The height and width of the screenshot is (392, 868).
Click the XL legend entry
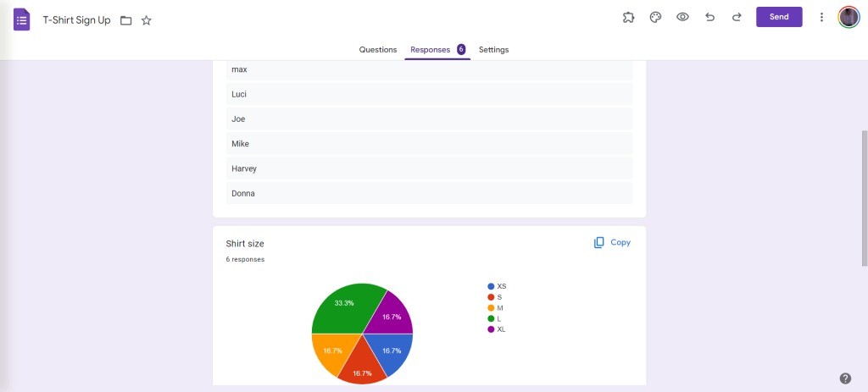[x=497, y=329]
